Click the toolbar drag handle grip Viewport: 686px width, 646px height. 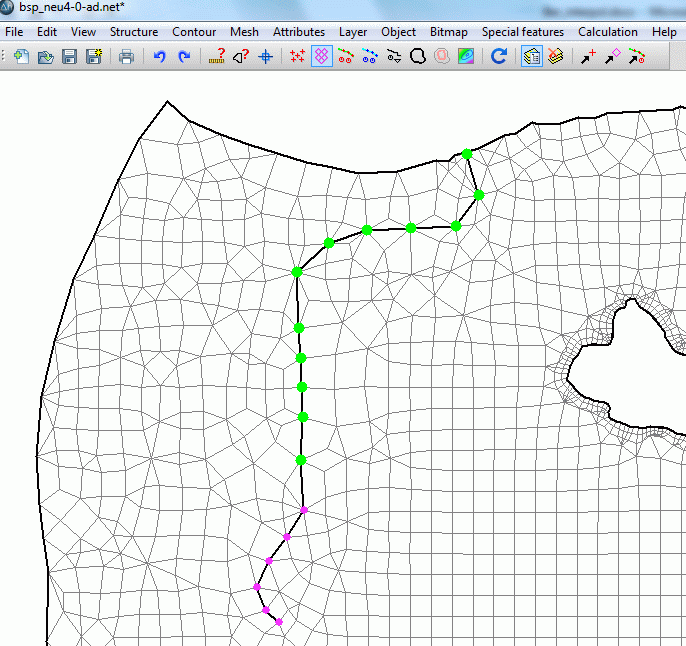4,56
